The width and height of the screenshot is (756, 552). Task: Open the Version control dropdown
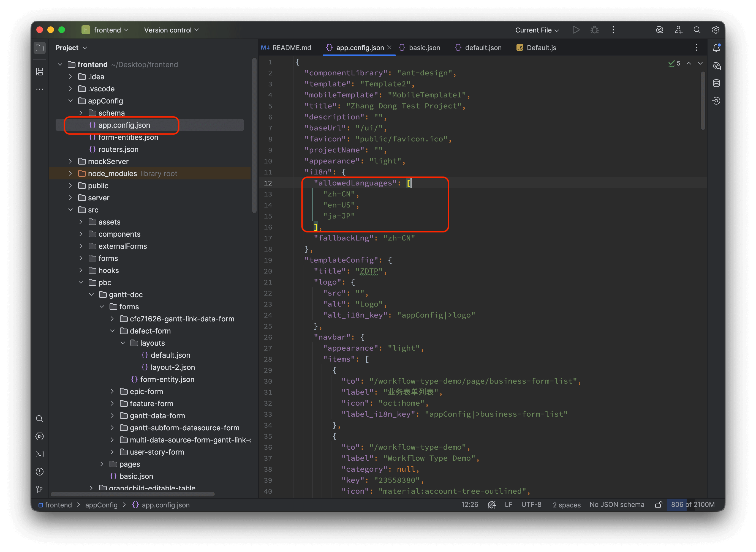tap(172, 30)
